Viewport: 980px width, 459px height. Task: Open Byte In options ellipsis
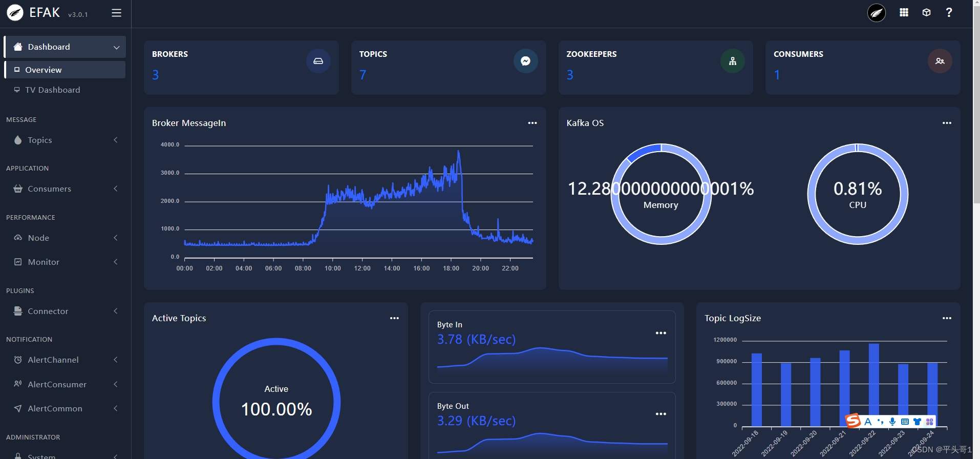tap(661, 333)
